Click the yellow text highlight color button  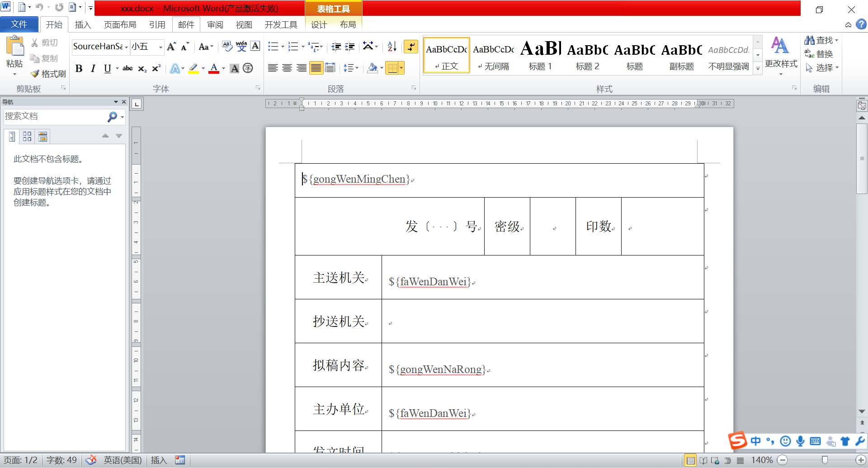[193, 68]
